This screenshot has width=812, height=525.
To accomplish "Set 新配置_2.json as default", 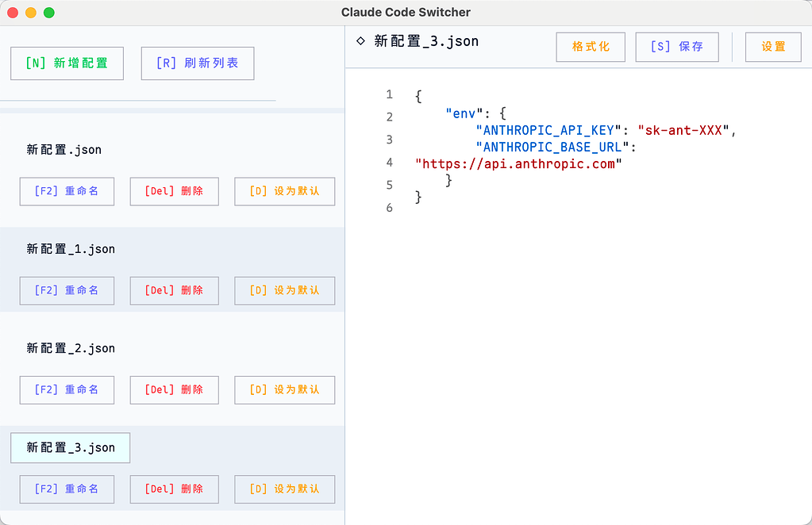I will click(x=284, y=390).
